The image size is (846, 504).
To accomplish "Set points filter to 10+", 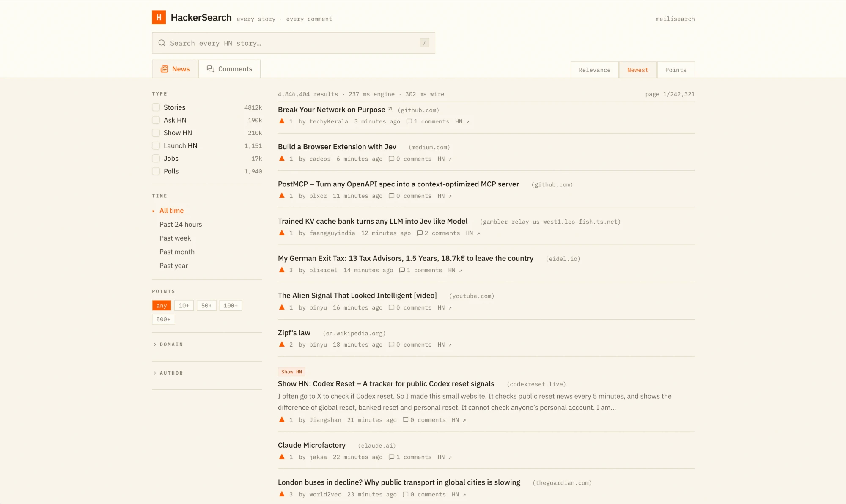I will click(184, 306).
